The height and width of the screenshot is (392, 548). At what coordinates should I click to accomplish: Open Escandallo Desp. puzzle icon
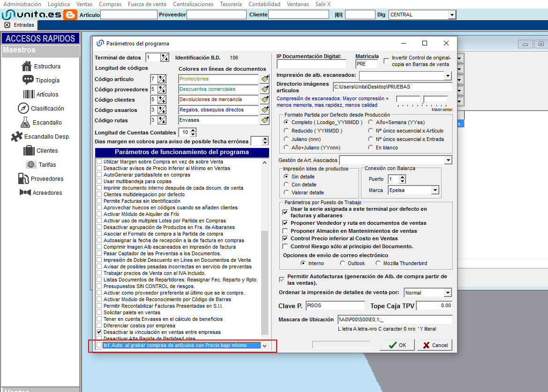tap(16, 136)
